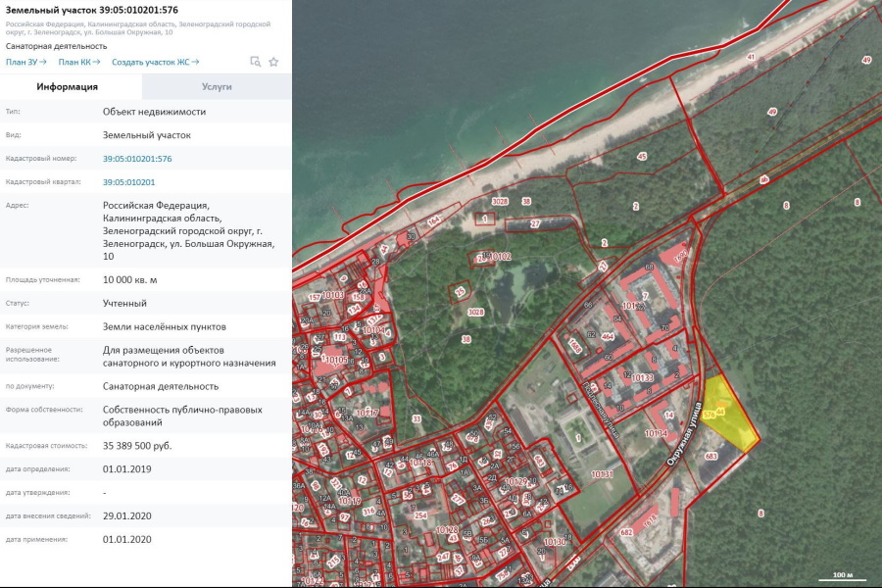Select parcel 682 on the map
The image size is (882, 588).
click(626, 532)
